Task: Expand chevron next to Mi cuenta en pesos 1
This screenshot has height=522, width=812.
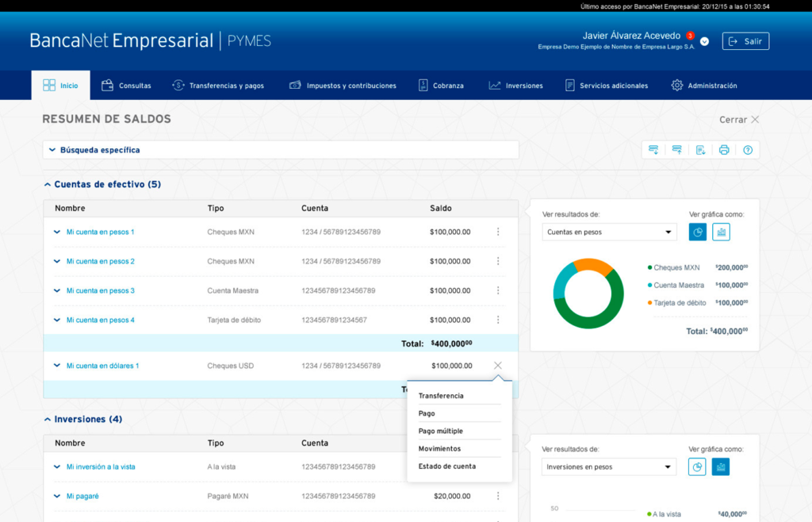Action: click(x=57, y=232)
